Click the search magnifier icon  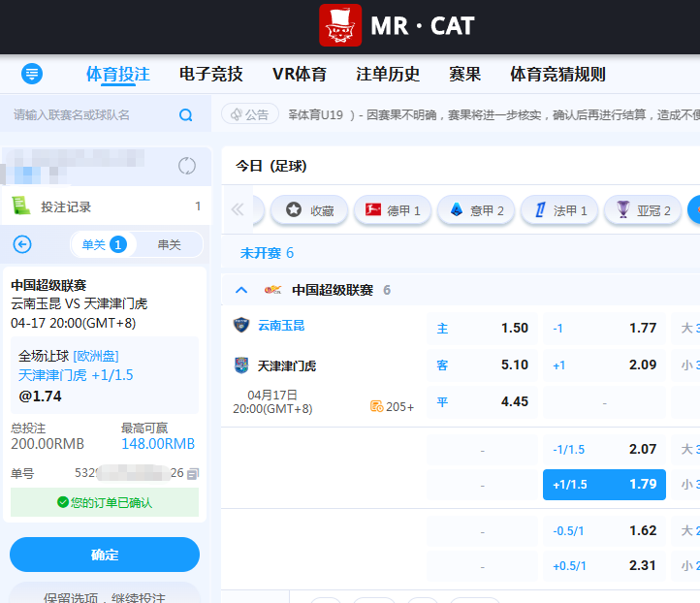pyautogui.click(x=186, y=115)
